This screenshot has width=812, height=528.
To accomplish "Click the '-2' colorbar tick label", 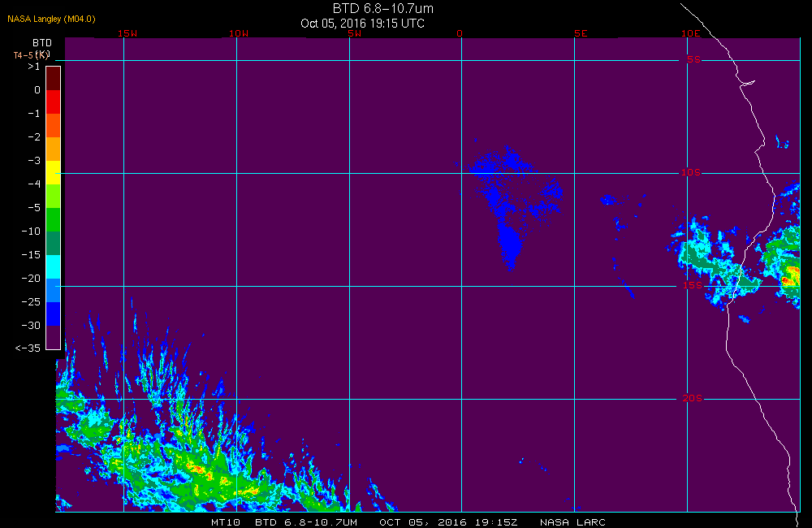I will pyautogui.click(x=34, y=136).
